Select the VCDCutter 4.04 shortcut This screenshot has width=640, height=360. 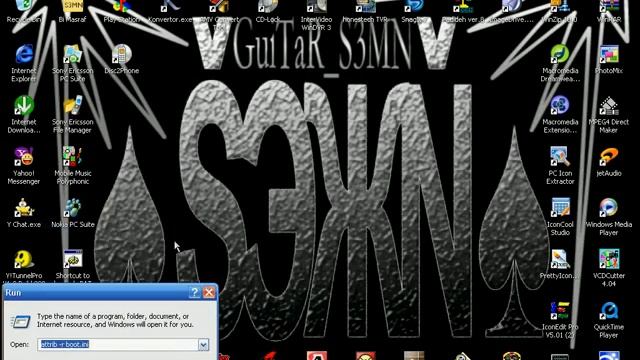[609, 268]
